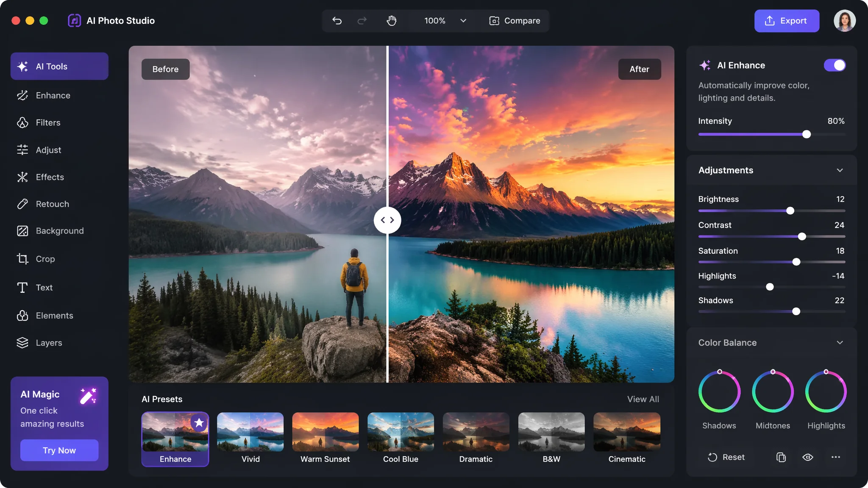Click the 80% intensity value
The width and height of the screenshot is (868, 488).
pyautogui.click(x=836, y=121)
